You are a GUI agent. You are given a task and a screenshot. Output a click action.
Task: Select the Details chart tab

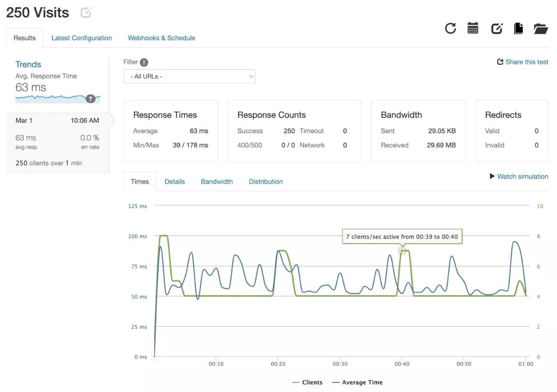click(x=174, y=182)
